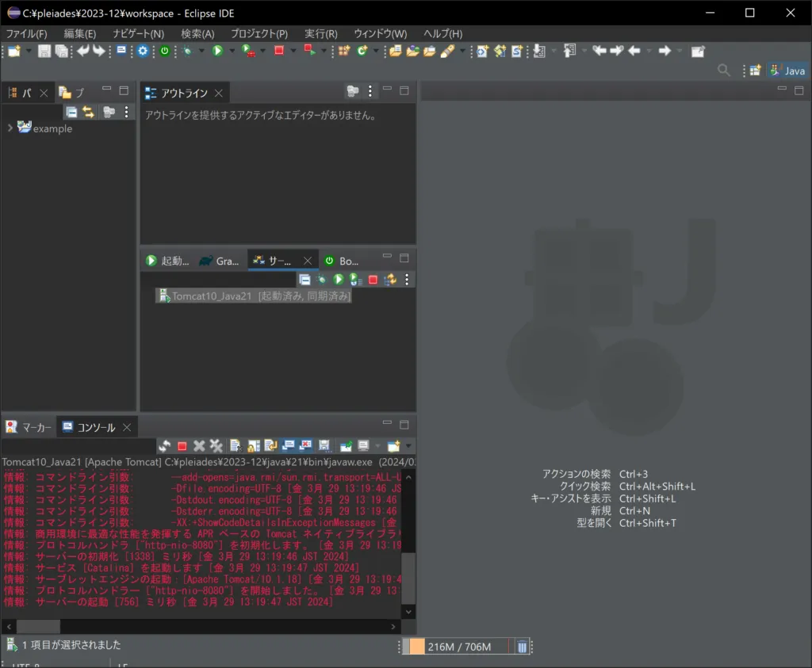This screenshot has width=812, height=668.
Task: Open the ファイル(F) menu
Action: [x=26, y=33]
